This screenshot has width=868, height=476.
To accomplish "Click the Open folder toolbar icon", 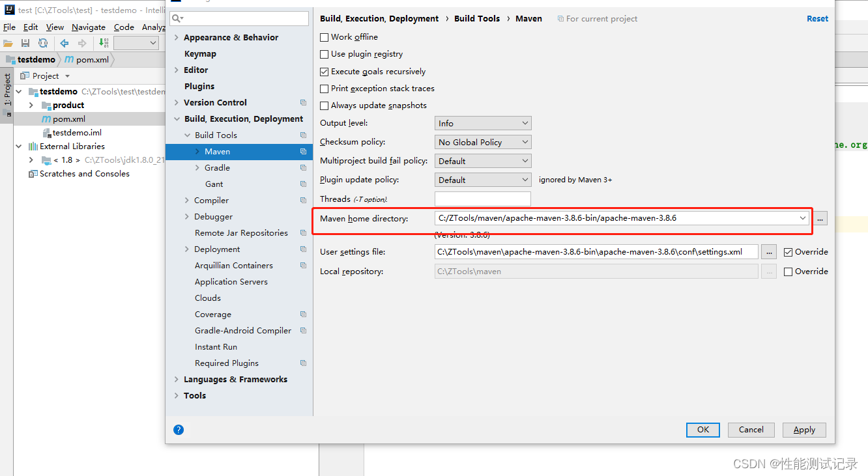I will coord(8,43).
